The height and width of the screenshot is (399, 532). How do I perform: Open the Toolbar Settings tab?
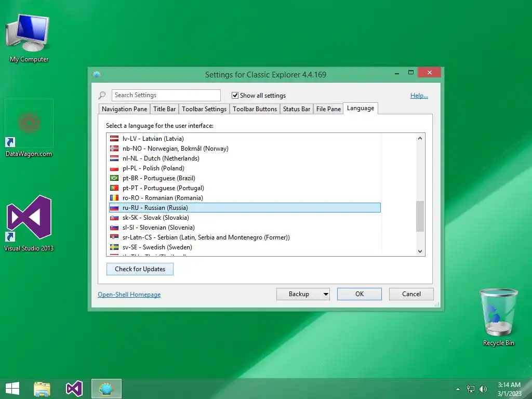point(204,109)
